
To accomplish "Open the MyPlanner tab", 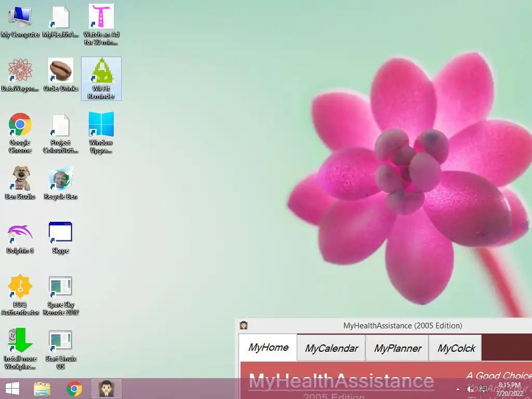I will coord(397,348).
